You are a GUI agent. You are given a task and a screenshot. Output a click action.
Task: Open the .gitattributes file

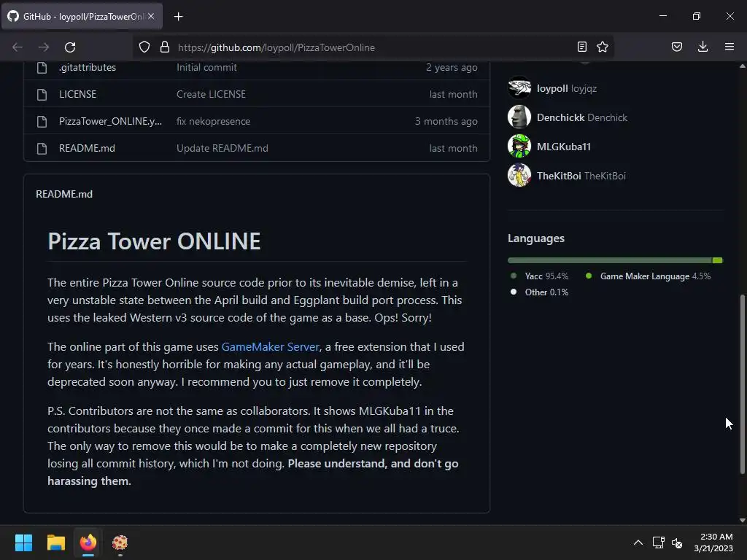coord(88,67)
